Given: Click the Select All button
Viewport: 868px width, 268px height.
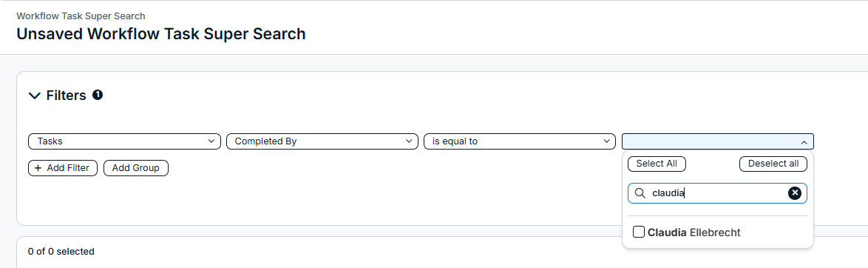Looking at the screenshot, I should (x=657, y=164).
